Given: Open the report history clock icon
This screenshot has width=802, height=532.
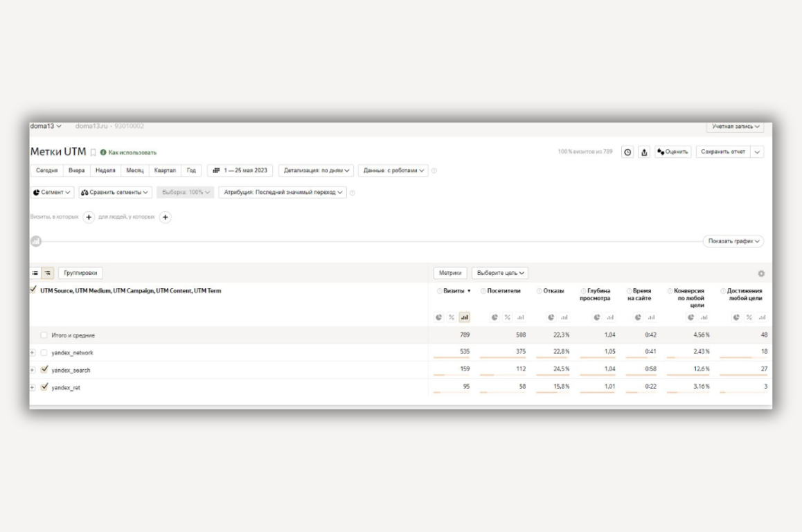Looking at the screenshot, I should click(627, 152).
